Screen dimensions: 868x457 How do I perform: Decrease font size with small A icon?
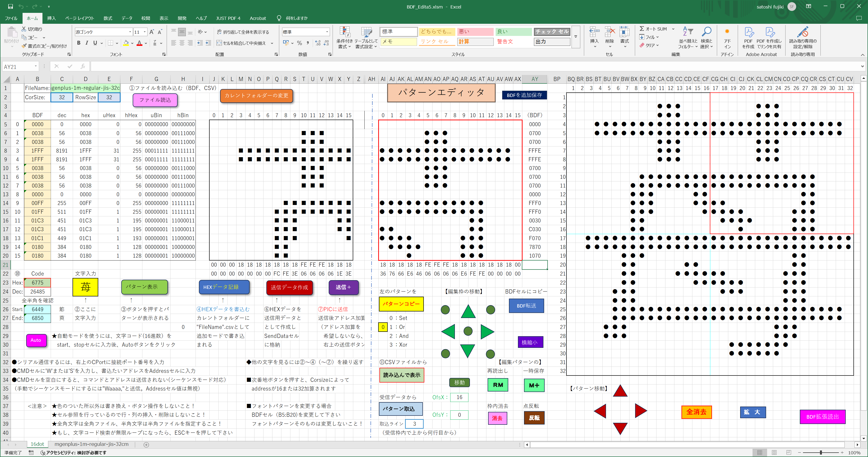pyautogui.click(x=160, y=32)
